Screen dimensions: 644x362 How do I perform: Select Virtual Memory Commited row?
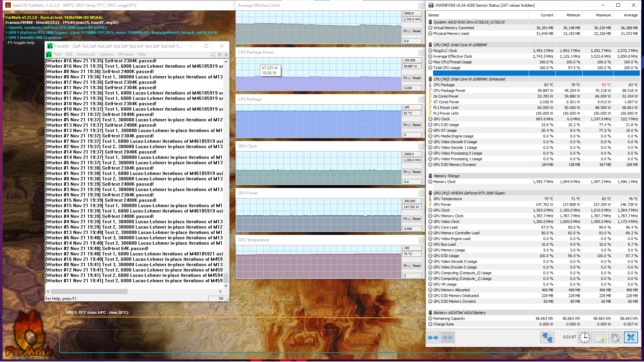pos(534,28)
